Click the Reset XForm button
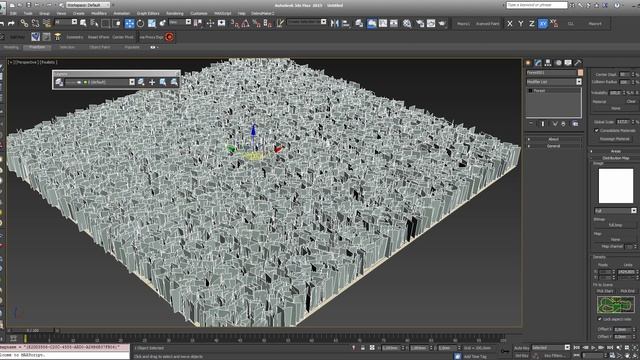The image size is (640, 360). pyautogui.click(x=98, y=37)
